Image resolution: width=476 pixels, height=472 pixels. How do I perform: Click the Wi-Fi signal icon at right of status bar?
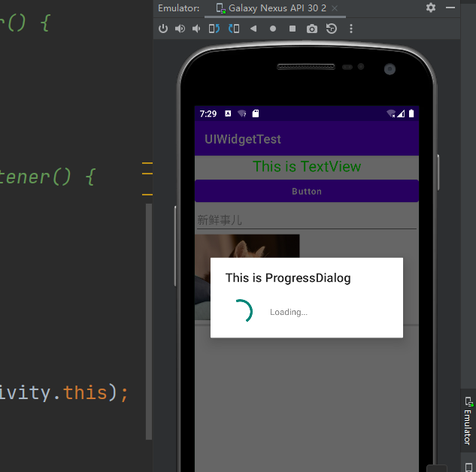pos(391,113)
